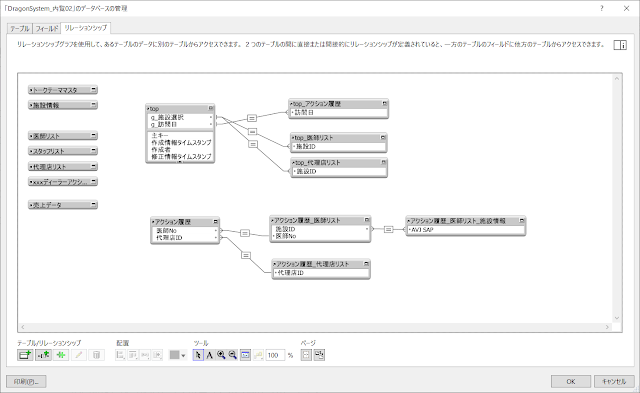The height and width of the screenshot is (393, 640).
Task: Toggle page breaks display icon
Action: point(306,355)
